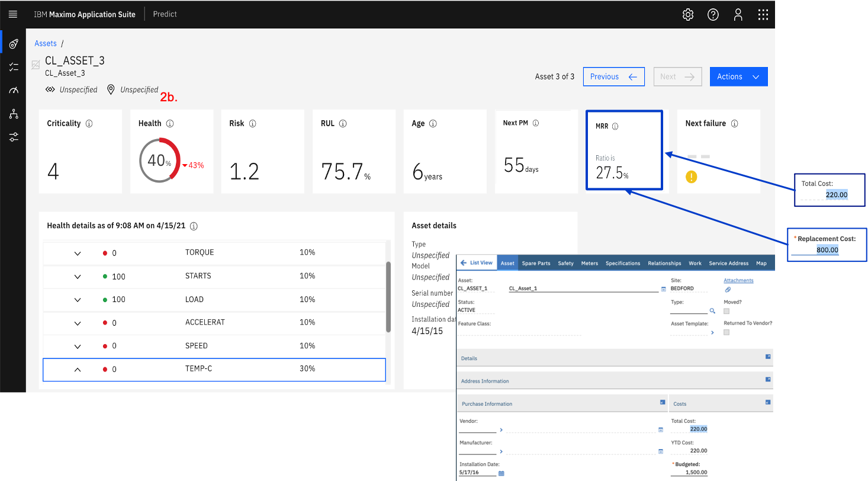This screenshot has width=868, height=481.
Task: Collapse the Costs section toggle
Action: [768, 402]
